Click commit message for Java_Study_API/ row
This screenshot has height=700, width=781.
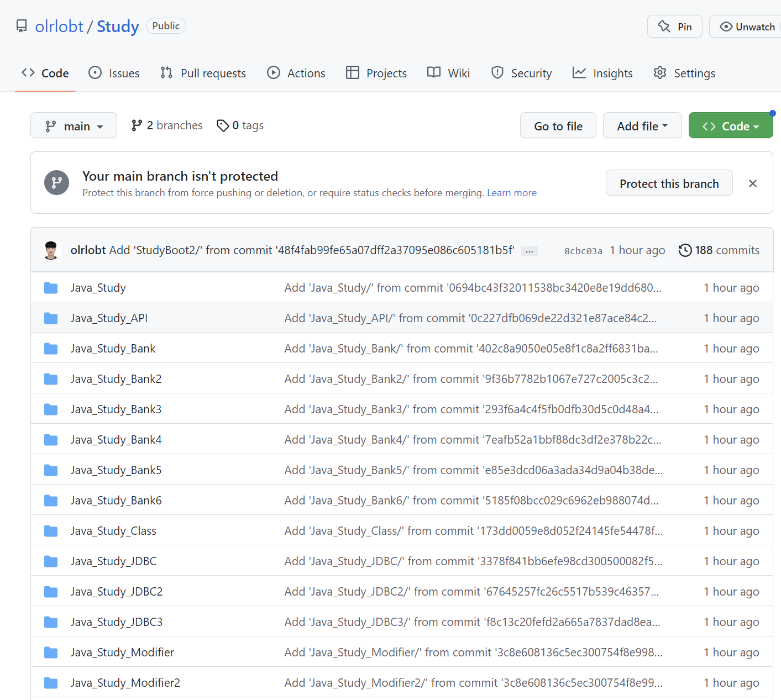pos(471,318)
